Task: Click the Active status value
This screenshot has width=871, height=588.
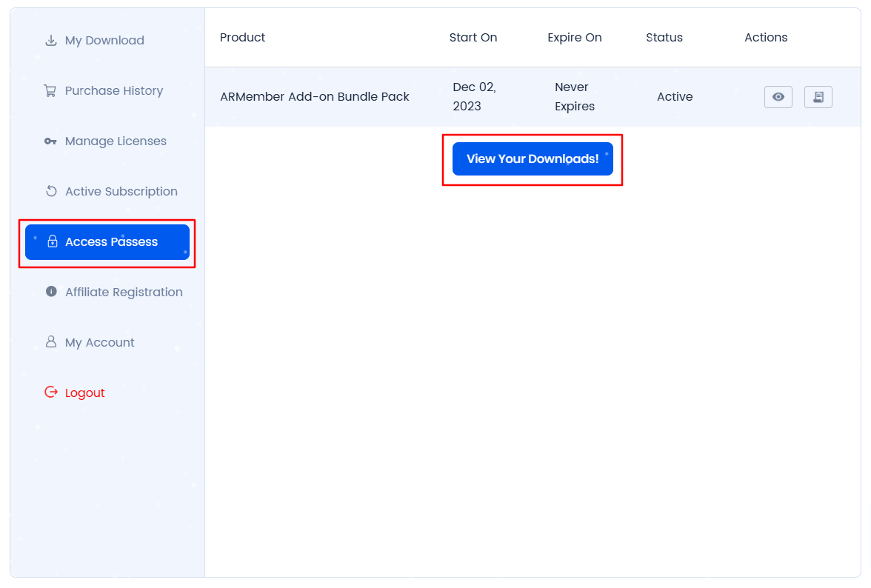Action: tap(674, 96)
